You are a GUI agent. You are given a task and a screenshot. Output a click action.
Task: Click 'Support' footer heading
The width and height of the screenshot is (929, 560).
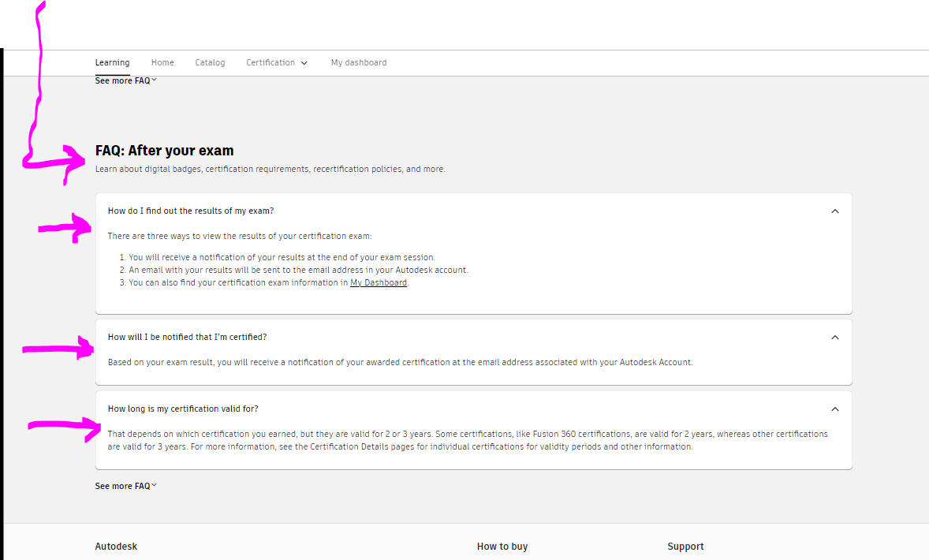coord(685,547)
